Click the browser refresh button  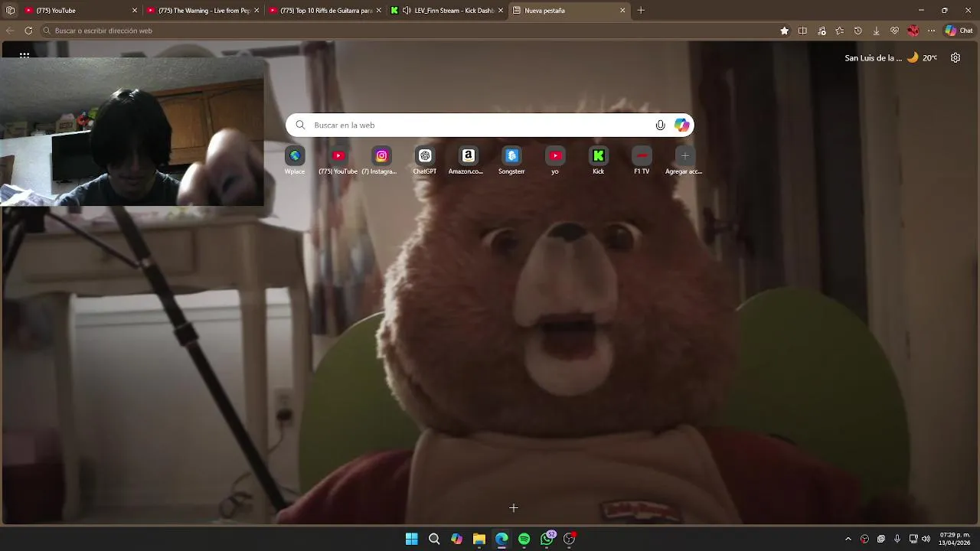coord(28,31)
